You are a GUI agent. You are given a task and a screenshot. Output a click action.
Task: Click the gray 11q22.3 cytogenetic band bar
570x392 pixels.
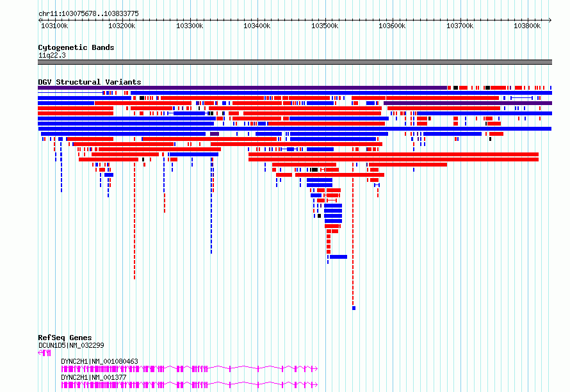click(x=295, y=62)
